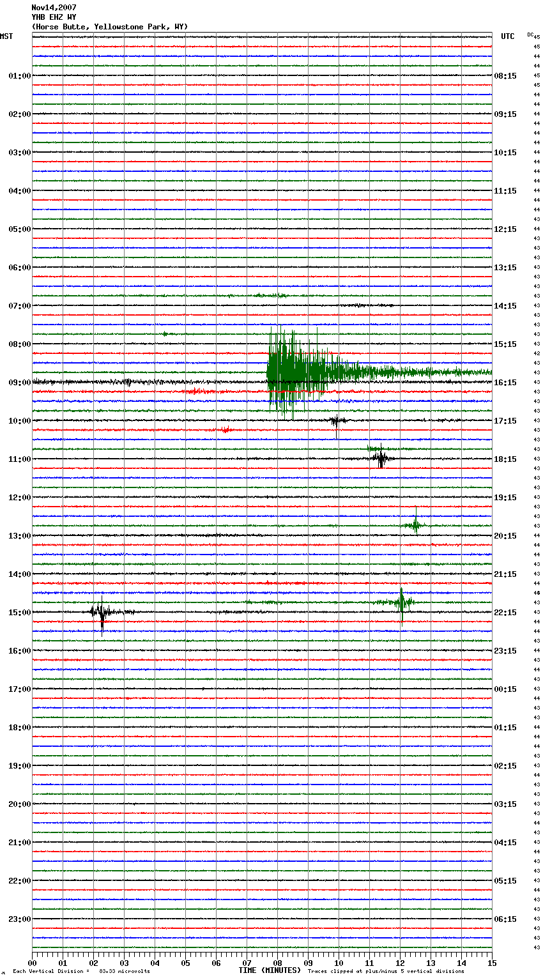Click the UTC time zone label

pyautogui.click(x=508, y=36)
